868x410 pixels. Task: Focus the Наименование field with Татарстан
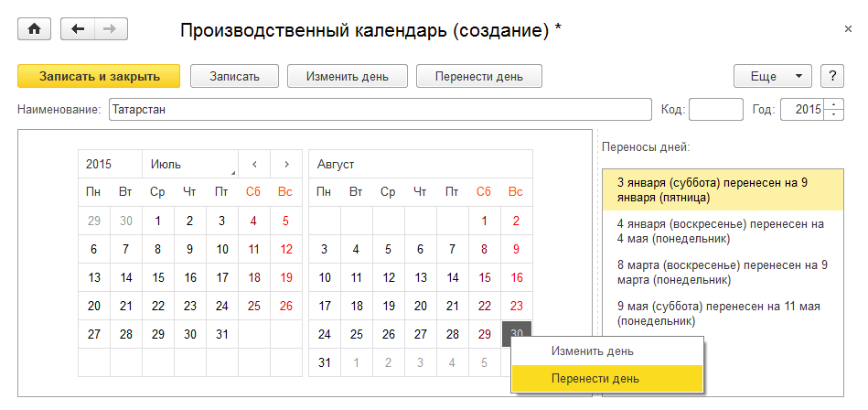click(375, 110)
